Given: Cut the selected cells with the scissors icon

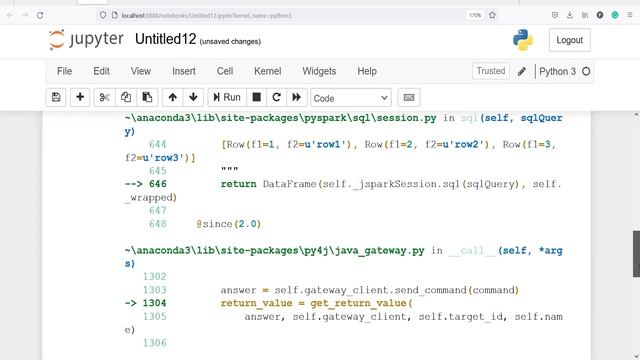Looking at the screenshot, I should click(x=104, y=98).
